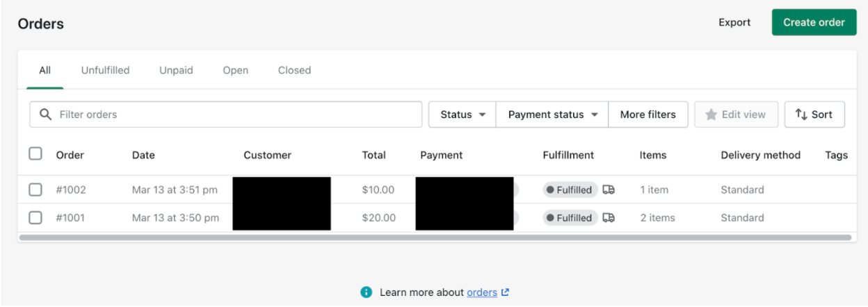Click the Delivery method column header
Viewport: 868px width, 307px height.
pos(761,155)
